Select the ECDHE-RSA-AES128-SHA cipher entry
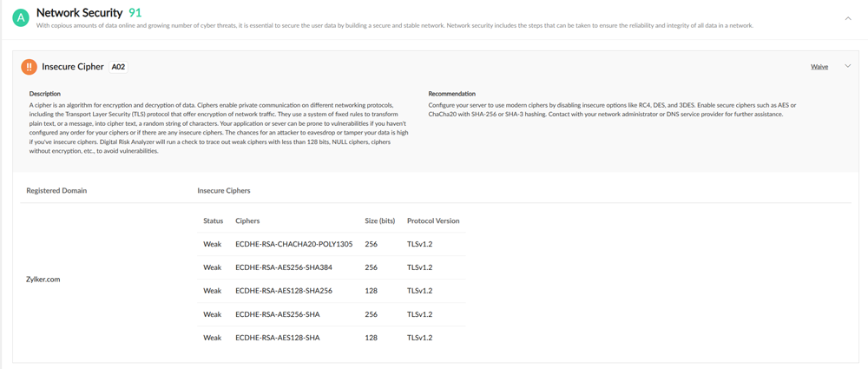 coord(277,338)
